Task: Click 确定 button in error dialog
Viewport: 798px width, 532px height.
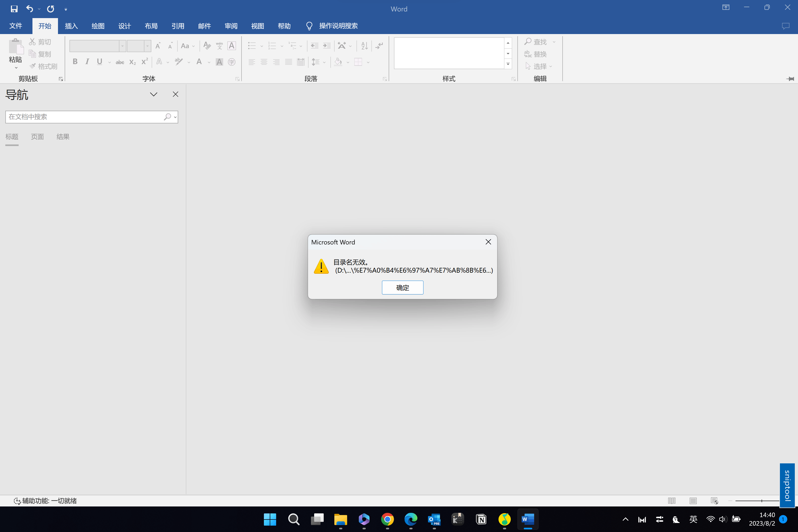Action: click(x=402, y=288)
